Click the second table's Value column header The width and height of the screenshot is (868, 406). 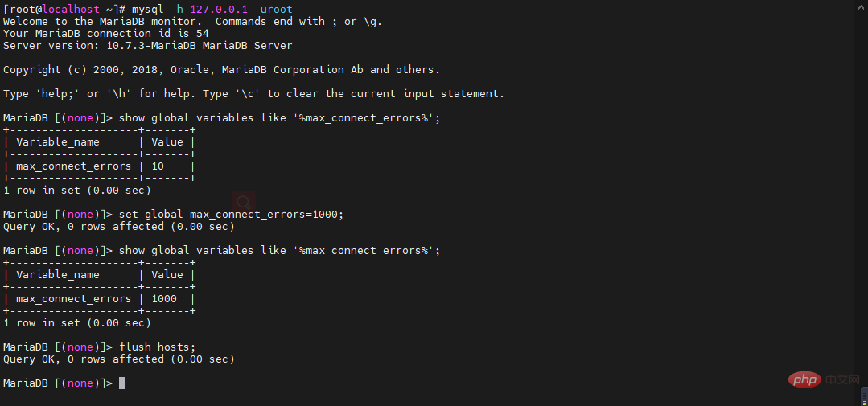[x=167, y=275]
